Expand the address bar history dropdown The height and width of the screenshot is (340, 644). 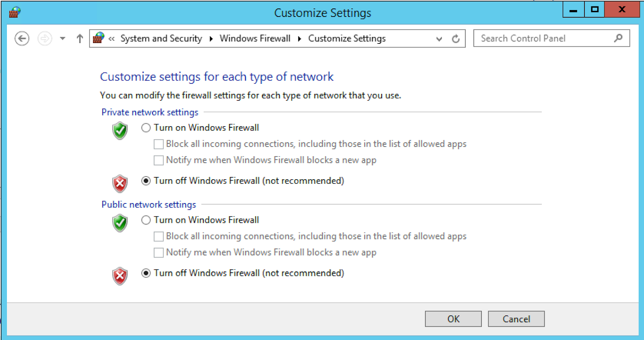pos(439,39)
